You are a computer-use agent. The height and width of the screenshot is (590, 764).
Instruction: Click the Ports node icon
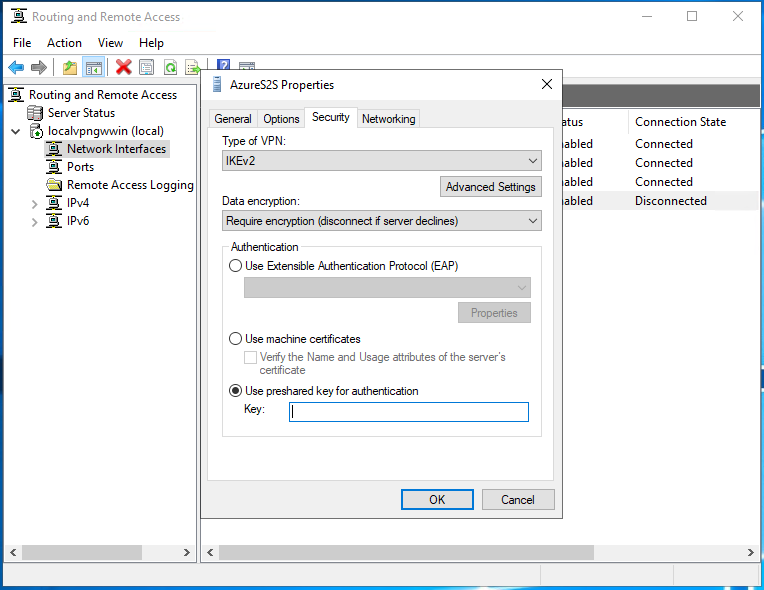(x=54, y=167)
